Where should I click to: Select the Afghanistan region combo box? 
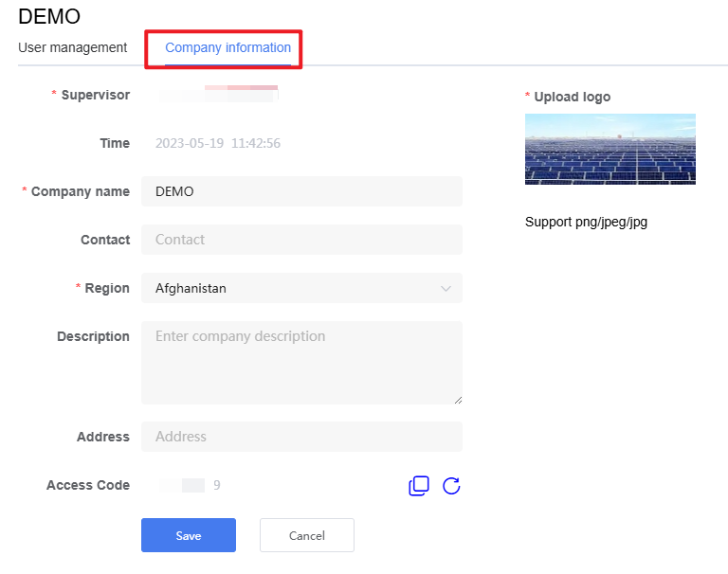tap(301, 288)
